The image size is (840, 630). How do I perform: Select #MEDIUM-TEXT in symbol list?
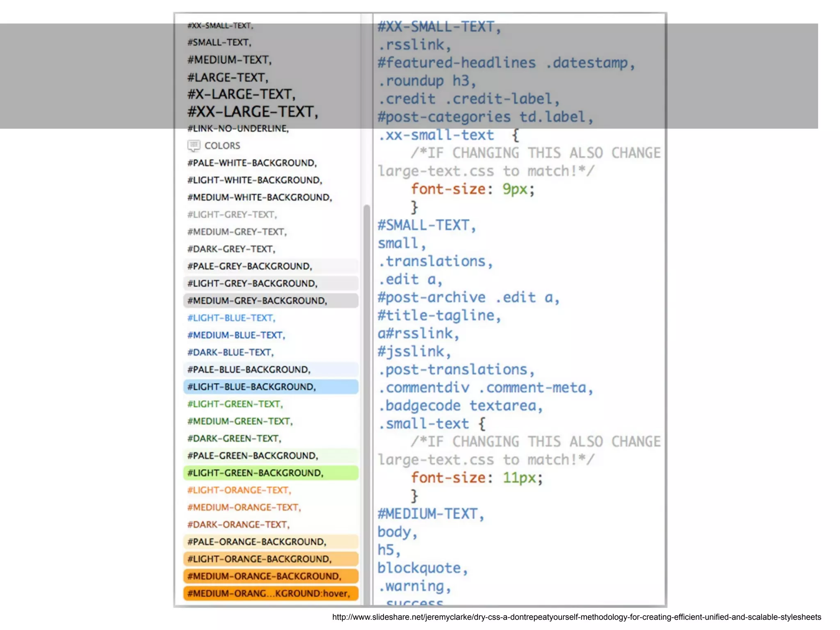click(x=230, y=60)
